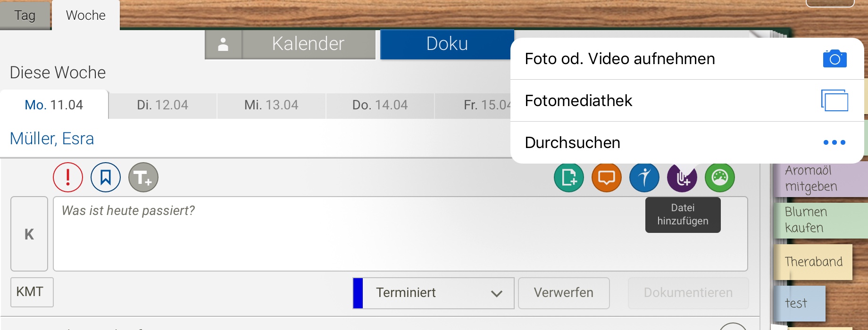The image size is (868, 330).
Task: Switch to the Kalender tab
Action: coord(307,44)
